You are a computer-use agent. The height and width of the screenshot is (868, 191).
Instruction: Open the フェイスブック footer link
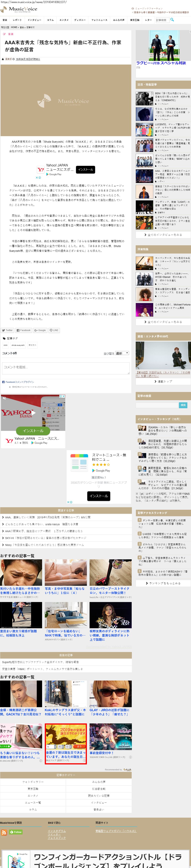click(57, 838)
